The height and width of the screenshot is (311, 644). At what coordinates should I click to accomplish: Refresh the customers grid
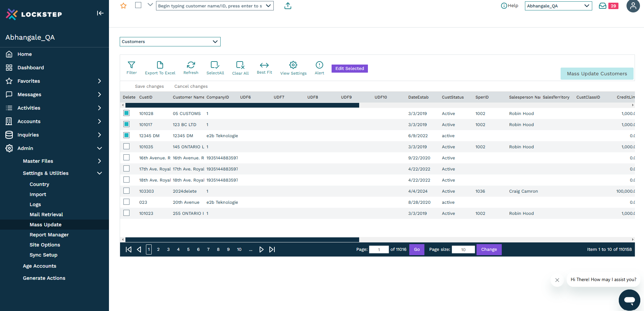pyautogui.click(x=191, y=65)
